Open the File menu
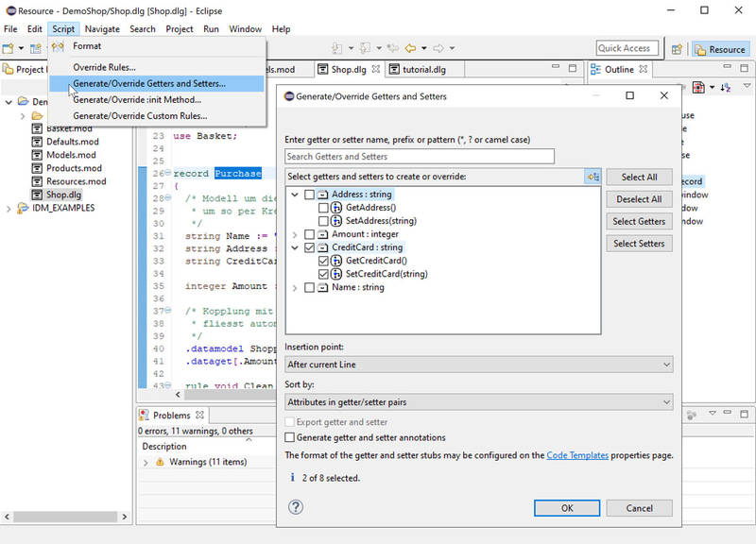The height and width of the screenshot is (544, 756). [10, 29]
